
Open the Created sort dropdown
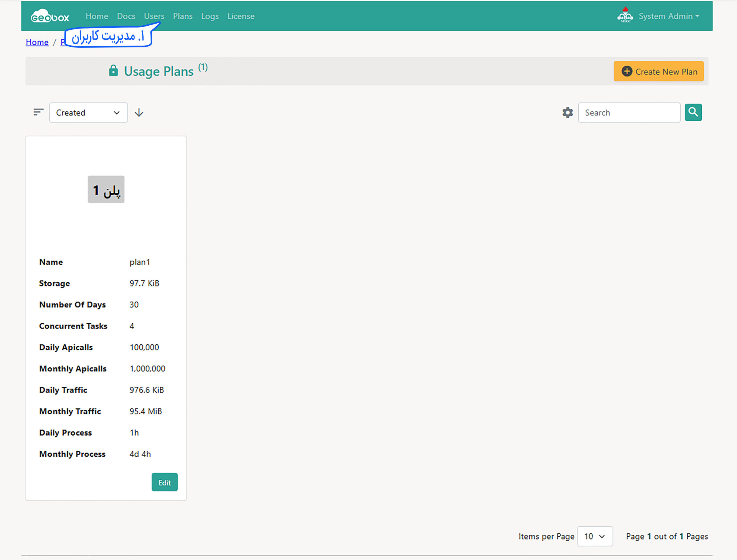tap(88, 113)
